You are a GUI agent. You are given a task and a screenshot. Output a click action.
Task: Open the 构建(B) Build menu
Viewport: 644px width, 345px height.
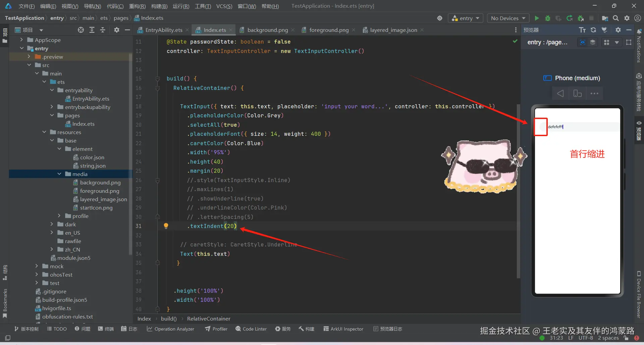tap(159, 6)
